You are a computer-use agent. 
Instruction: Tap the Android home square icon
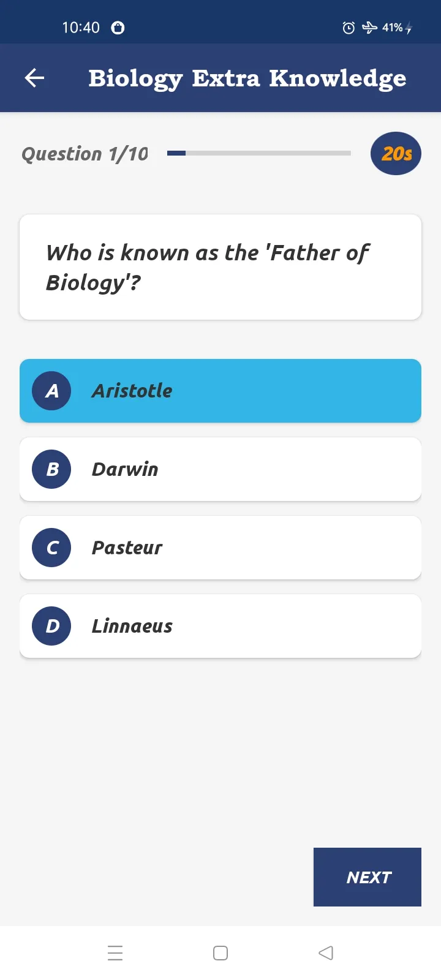point(221,953)
